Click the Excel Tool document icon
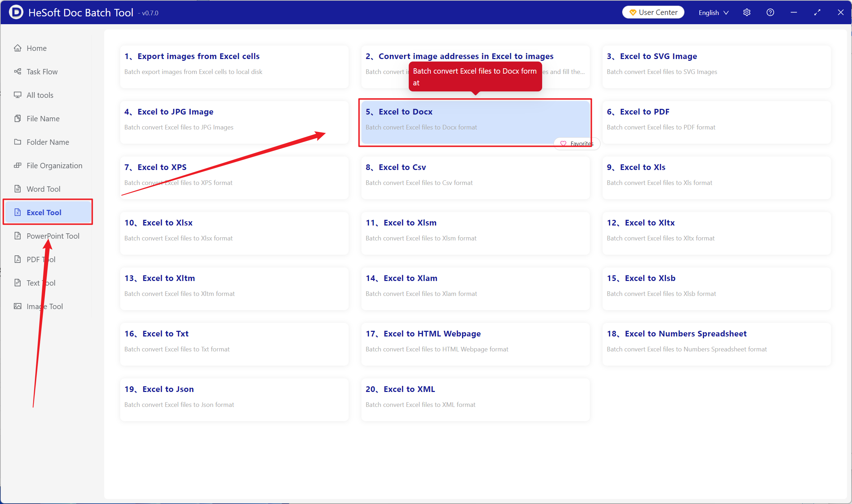Viewport: 852px width, 504px height. pyautogui.click(x=17, y=212)
